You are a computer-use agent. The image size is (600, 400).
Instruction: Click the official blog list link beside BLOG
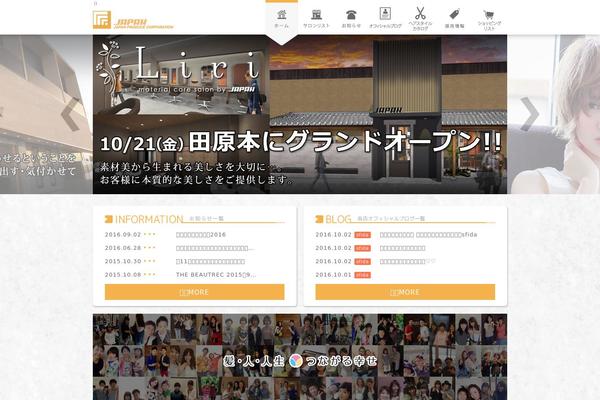(x=391, y=219)
